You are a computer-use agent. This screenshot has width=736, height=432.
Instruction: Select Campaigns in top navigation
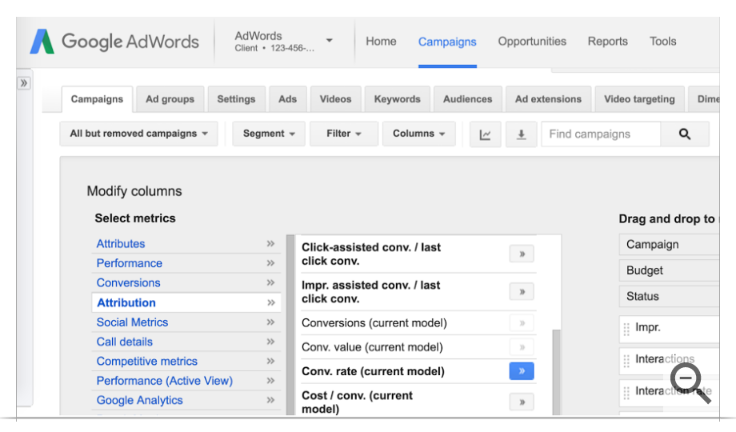[x=447, y=42]
